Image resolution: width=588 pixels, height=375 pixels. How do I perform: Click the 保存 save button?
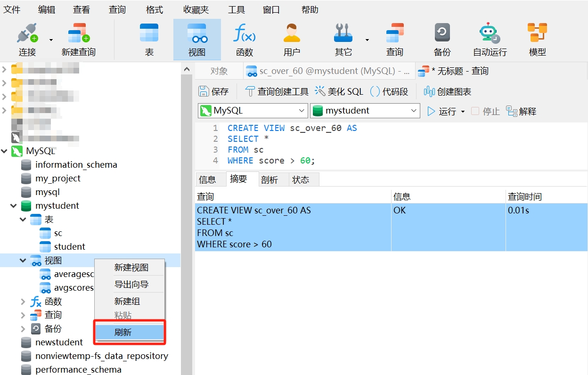click(214, 91)
